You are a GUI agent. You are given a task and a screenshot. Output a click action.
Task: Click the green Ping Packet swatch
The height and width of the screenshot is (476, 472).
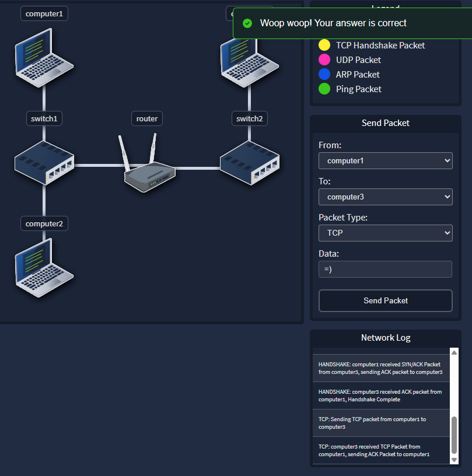[x=324, y=89]
